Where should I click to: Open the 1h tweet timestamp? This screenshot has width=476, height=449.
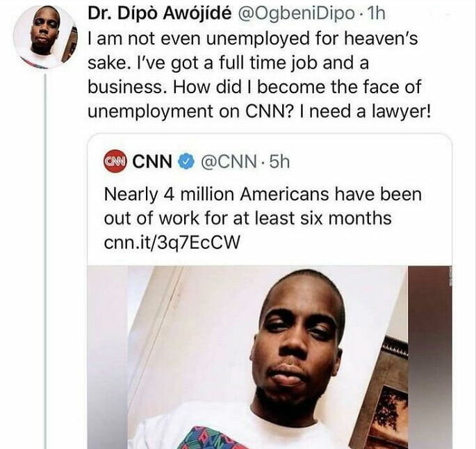[376, 14]
